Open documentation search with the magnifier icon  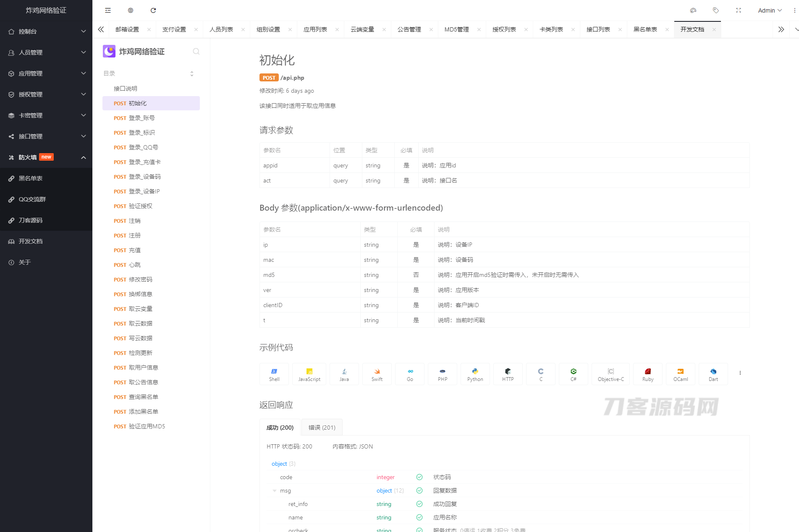196,51
